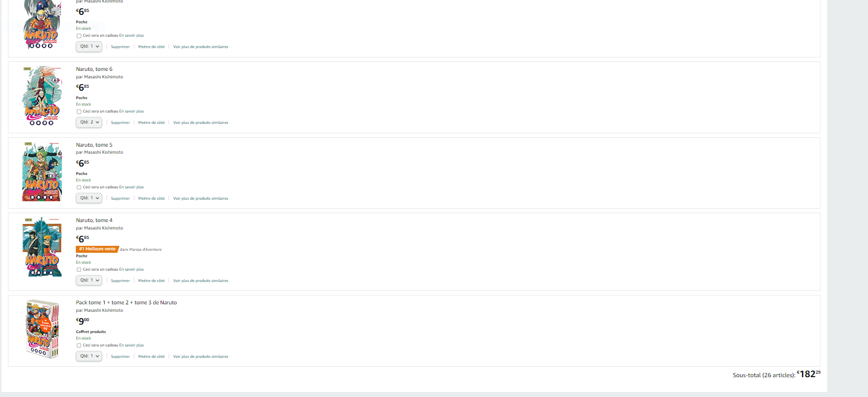Mark Naruto tome 6 as a gift
This screenshot has width=868, height=397.
(x=79, y=112)
